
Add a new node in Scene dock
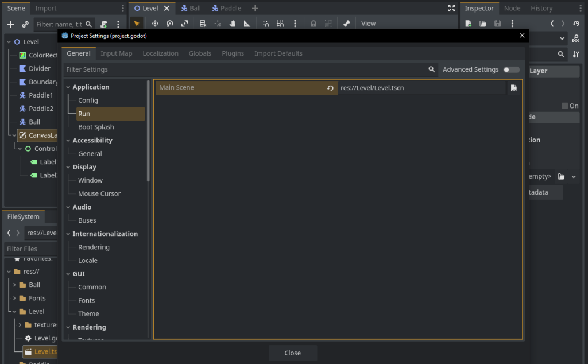tap(10, 24)
